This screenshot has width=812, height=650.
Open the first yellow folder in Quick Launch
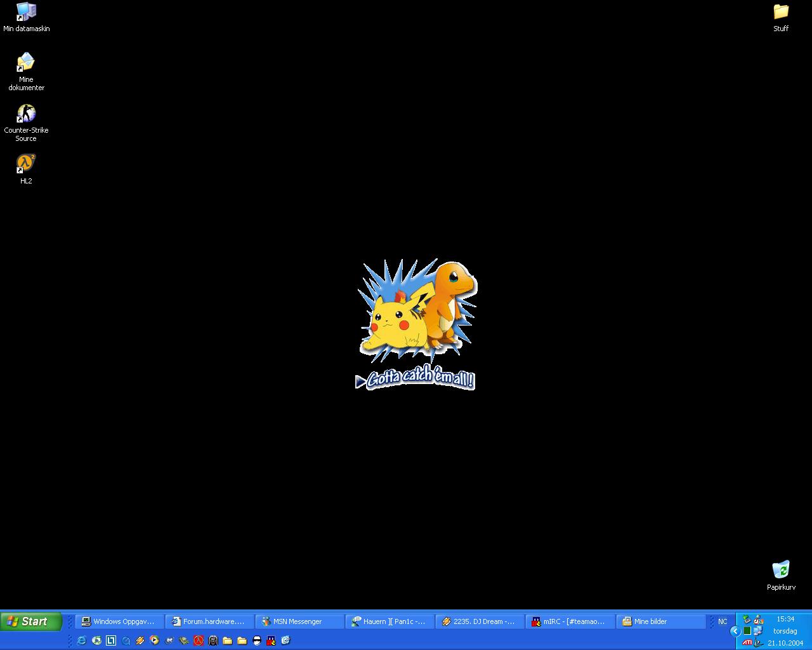(227, 640)
